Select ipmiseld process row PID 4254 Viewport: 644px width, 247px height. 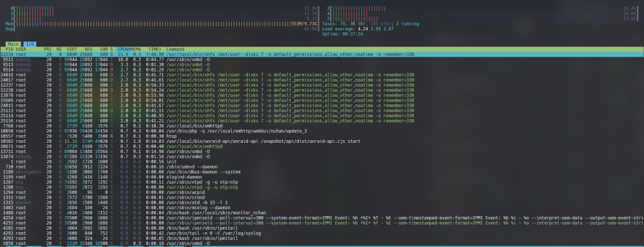(x=322, y=218)
